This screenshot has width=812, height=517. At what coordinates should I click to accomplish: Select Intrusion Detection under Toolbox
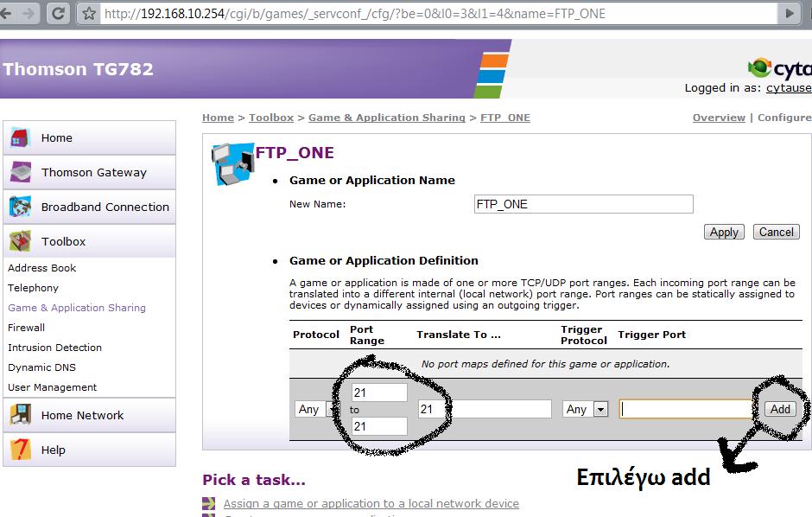click(x=54, y=347)
